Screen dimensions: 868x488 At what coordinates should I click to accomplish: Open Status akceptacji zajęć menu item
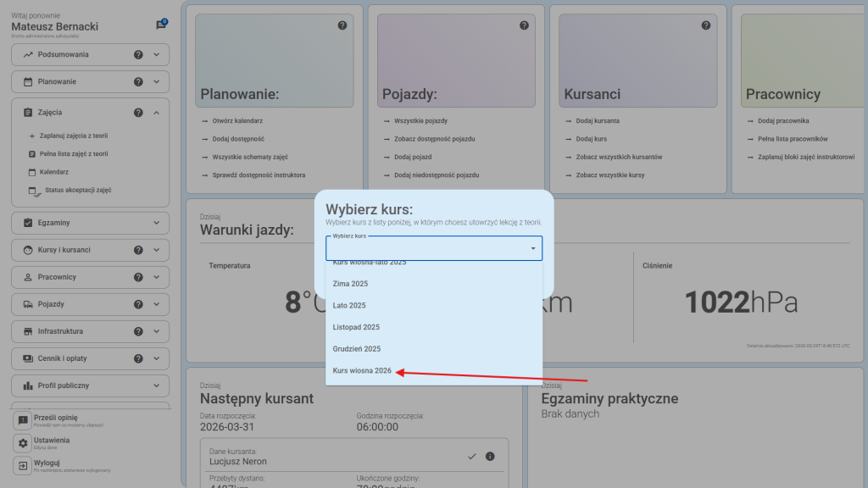(77, 191)
